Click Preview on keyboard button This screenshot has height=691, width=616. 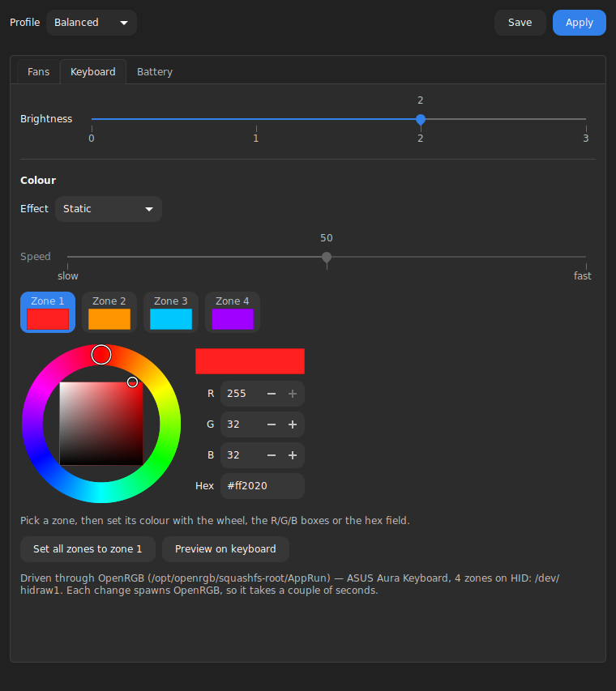coord(226,549)
